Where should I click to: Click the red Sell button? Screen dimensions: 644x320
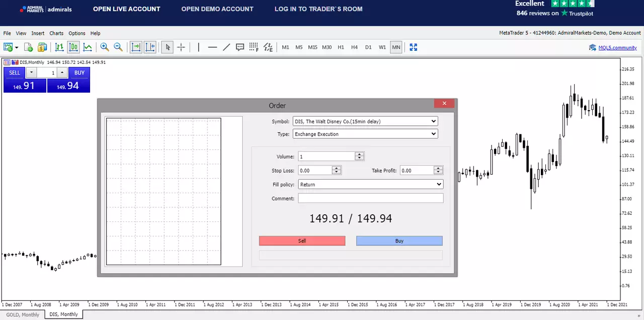click(302, 241)
